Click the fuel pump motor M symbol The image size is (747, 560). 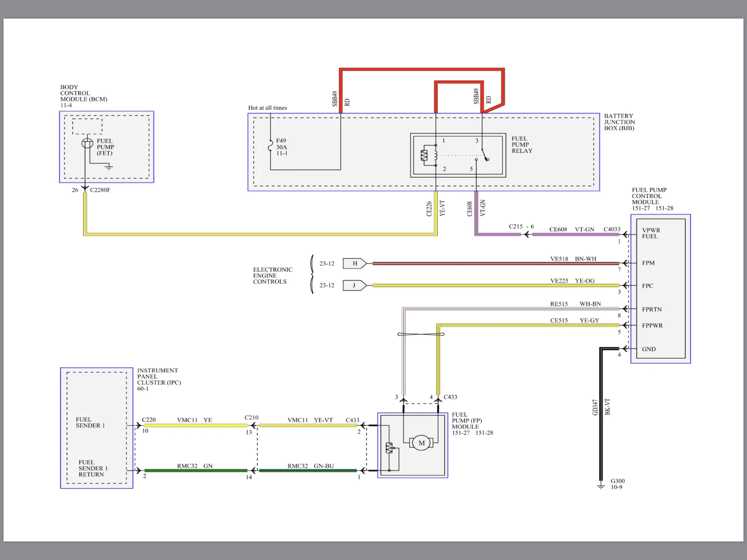click(422, 443)
